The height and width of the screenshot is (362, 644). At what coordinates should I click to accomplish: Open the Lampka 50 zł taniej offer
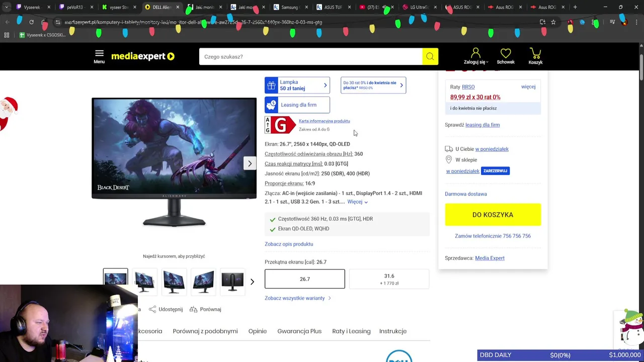tap(297, 85)
